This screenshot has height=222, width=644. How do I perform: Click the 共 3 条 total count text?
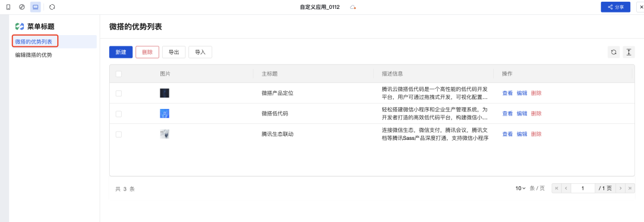[x=125, y=189]
